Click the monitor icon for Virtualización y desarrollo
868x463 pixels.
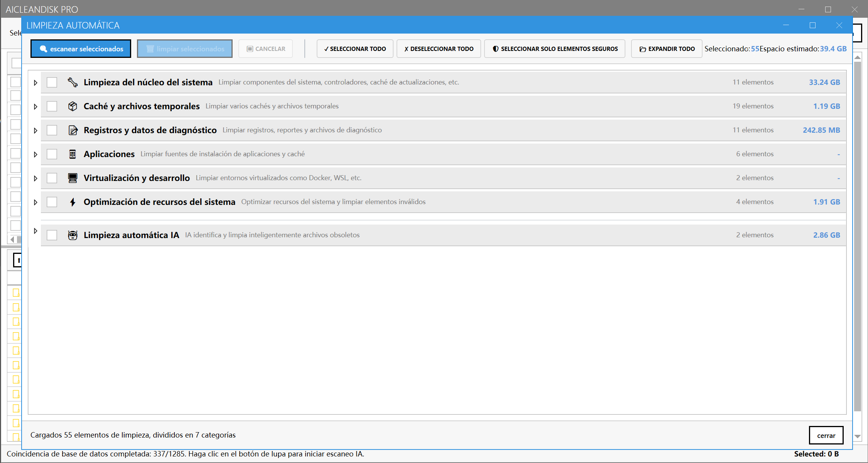pyautogui.click(x=73, y=178)
